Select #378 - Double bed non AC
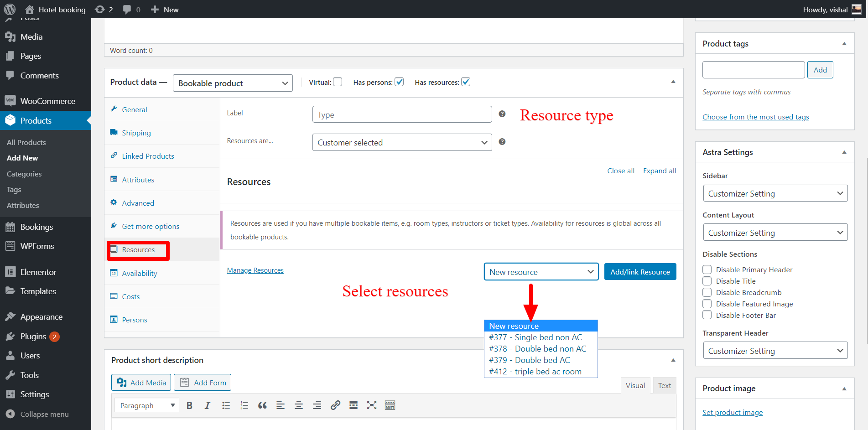This screenshot has height=430, width=868. tap(541, 349)
